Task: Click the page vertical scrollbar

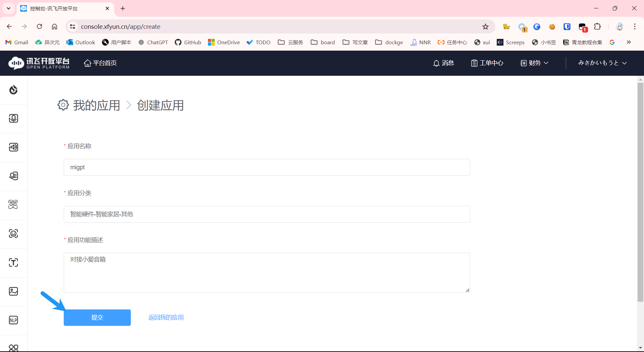Action: click(x=640, y=191)
